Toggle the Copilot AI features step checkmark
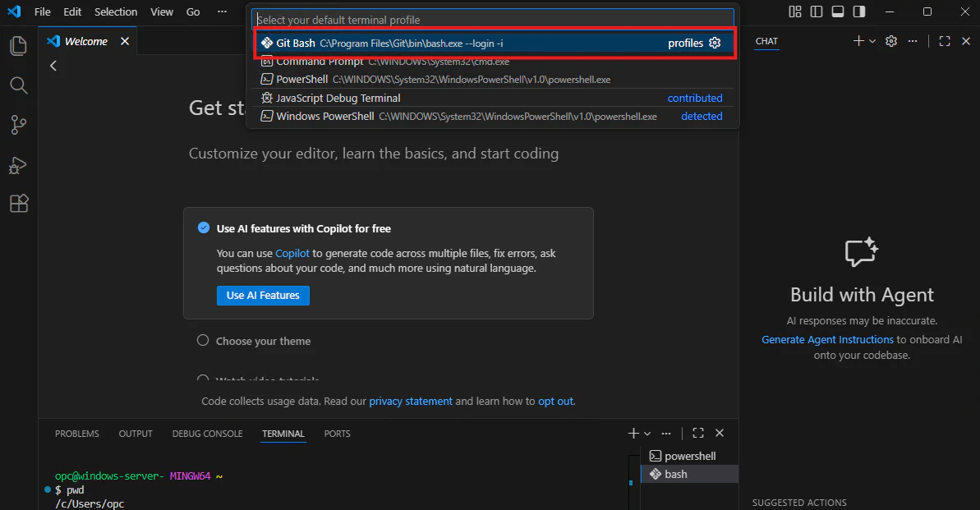This screenshot has height=510, width=980. pyautogui.click(x=204, y=227)
